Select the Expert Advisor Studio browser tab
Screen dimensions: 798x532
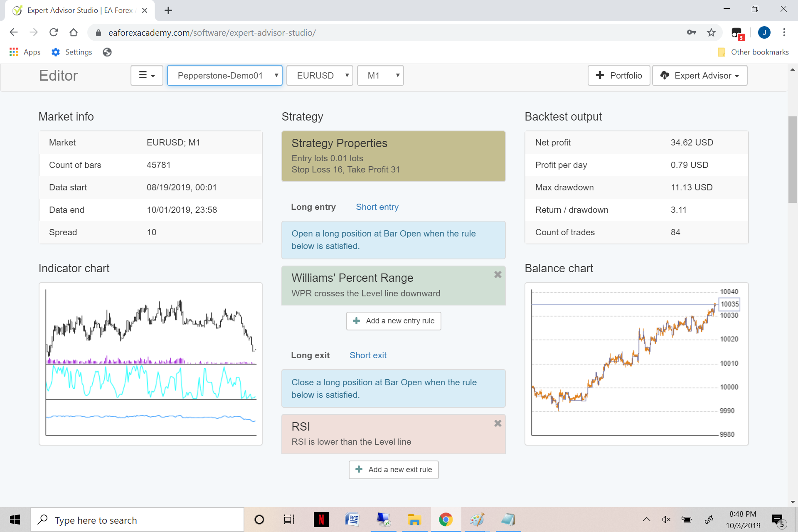[x=79, y=10]
